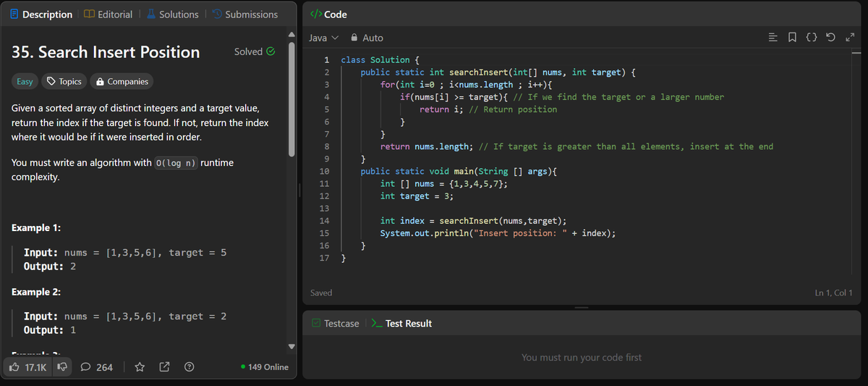Click the O(log n) inline code
The image size is (868, 386).
176,163
